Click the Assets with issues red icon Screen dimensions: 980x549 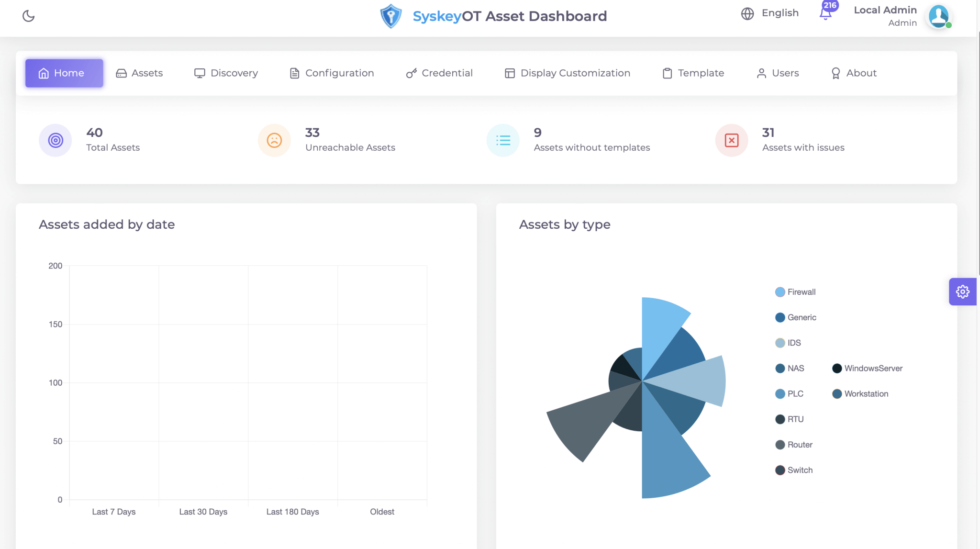(731, 140)
